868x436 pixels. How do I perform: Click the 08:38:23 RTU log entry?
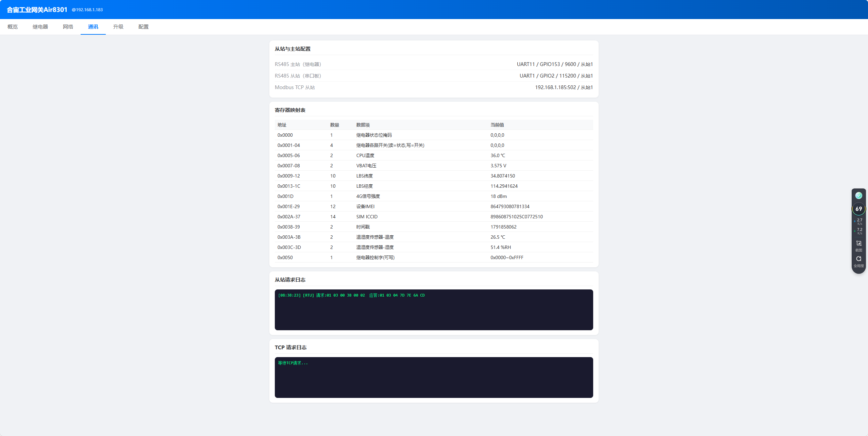pyautogui.click(x=351, y=295)
